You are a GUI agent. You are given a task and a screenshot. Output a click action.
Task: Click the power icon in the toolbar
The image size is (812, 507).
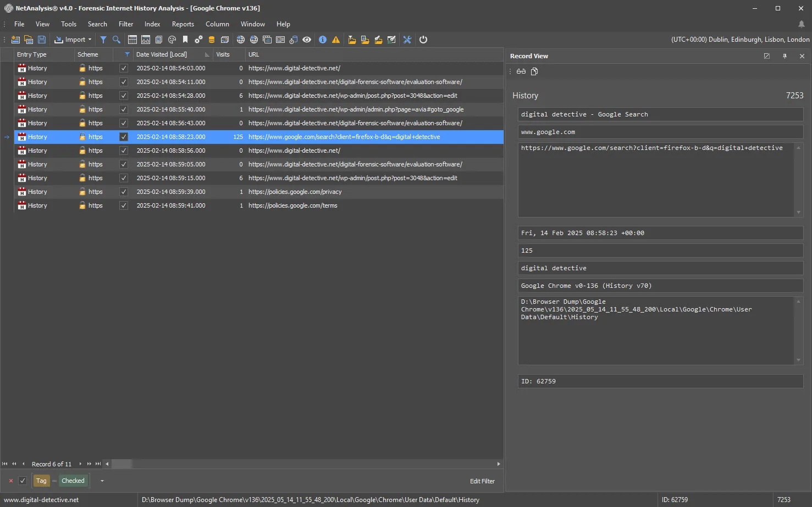(423, 40)
